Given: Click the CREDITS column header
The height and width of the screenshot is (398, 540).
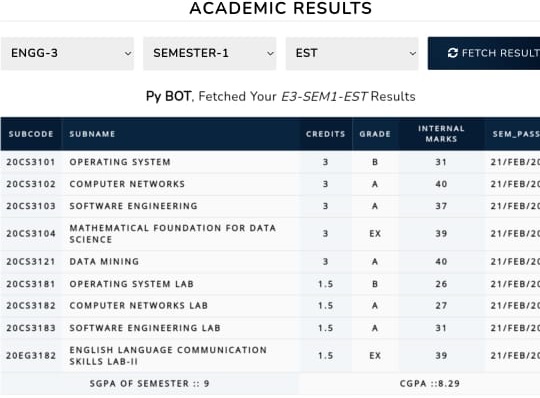Looking at the screenshot, I should pyautogui.click(x=326, y=134).
